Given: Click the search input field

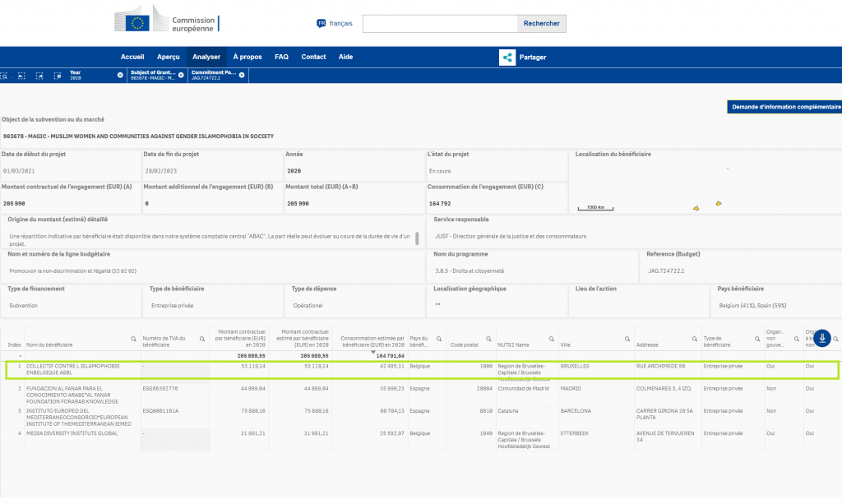Looking at the screenshot, I should coord(440,24).
